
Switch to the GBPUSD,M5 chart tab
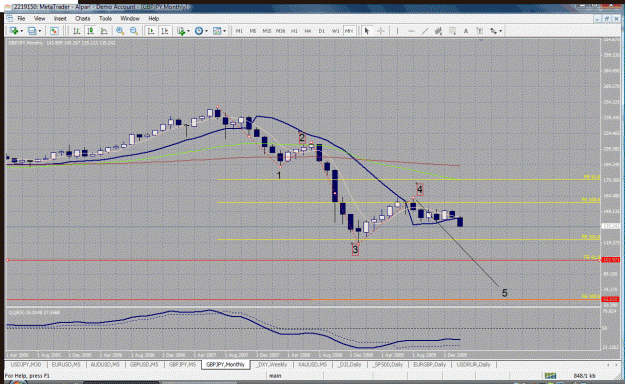(144, 364)
